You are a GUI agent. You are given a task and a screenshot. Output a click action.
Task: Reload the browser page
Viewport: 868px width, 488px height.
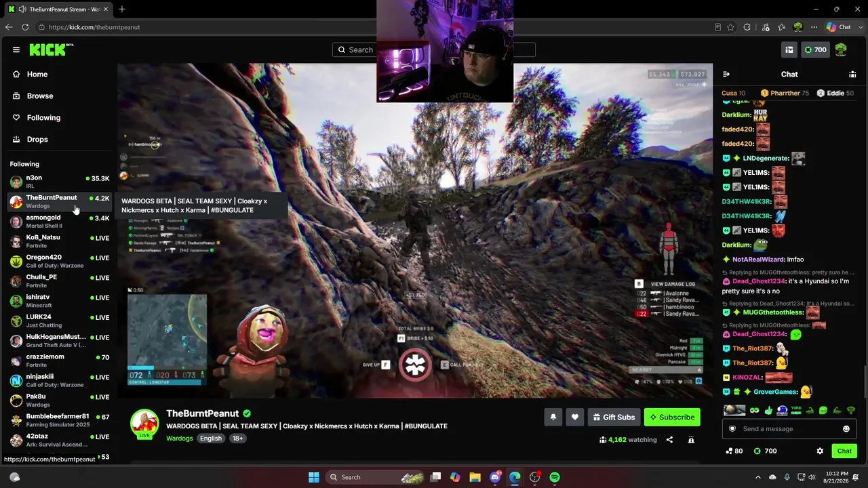point(25,27)
